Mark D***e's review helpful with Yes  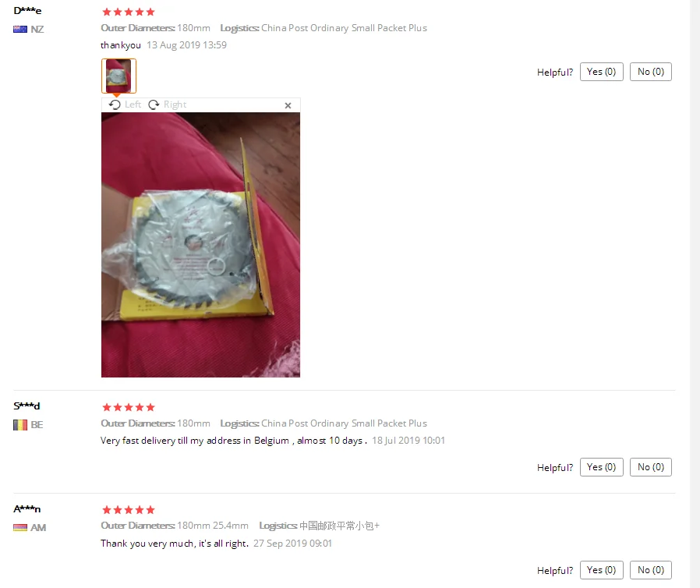pyautogui.click(x=601, y=72)
